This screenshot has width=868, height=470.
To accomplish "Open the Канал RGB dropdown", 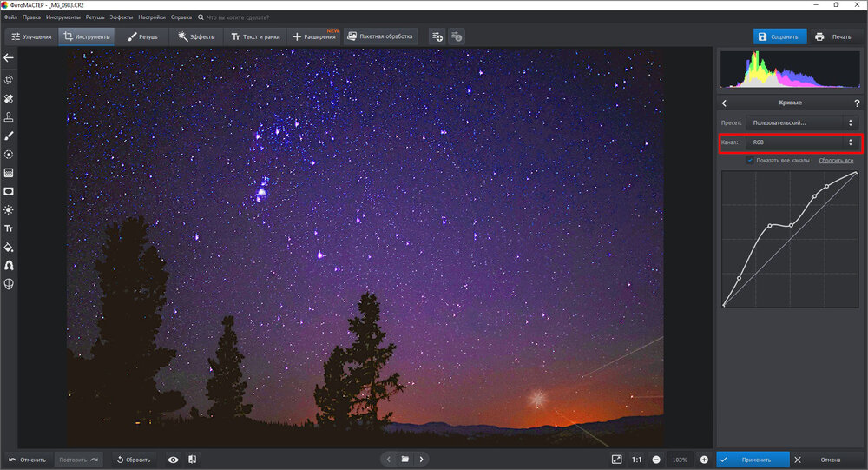I will point(800,142).
